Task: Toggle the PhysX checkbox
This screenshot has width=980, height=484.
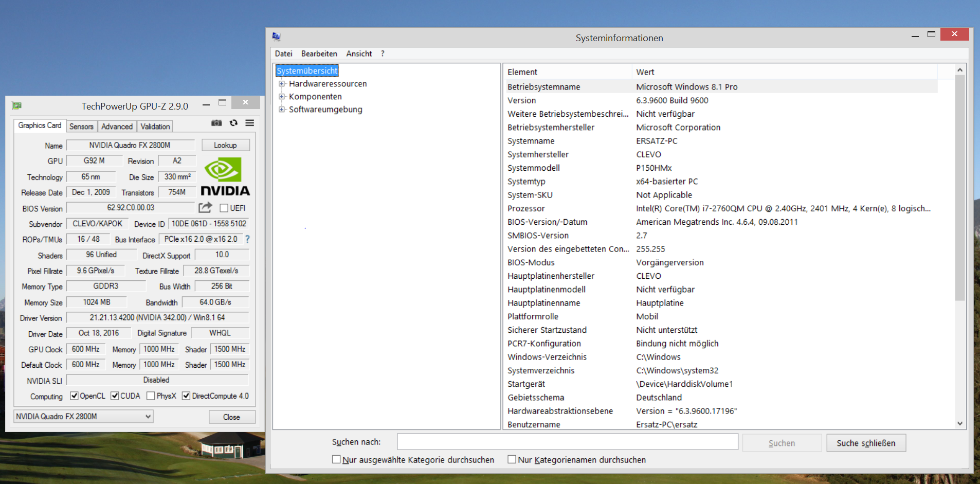Action: 151,396
